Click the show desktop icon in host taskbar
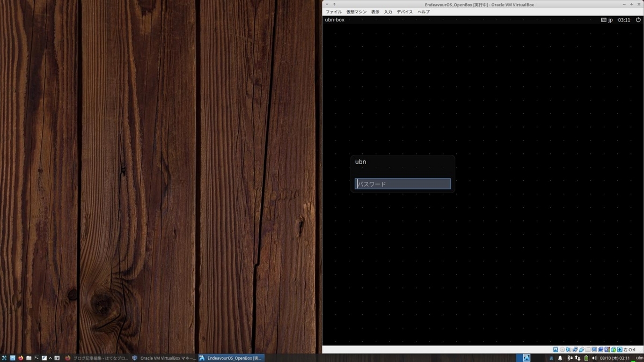The width and height of the screenshot is (644, 362). 12,358
